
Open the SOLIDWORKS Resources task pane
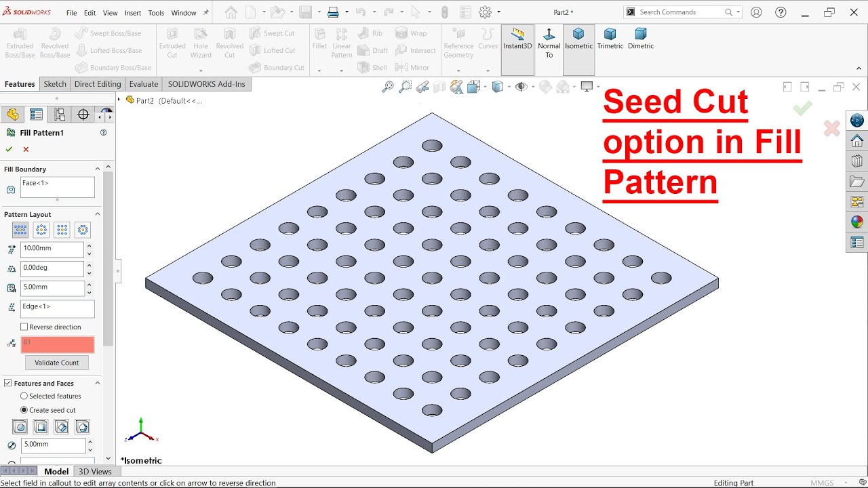point(857,141)
